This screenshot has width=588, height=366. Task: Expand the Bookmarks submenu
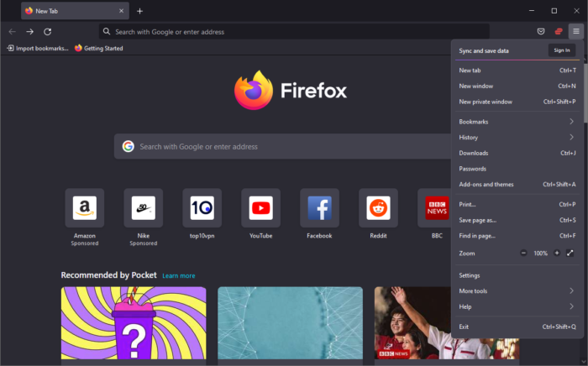point(517,122)
